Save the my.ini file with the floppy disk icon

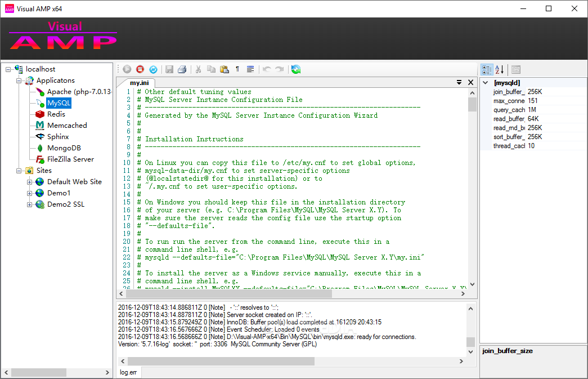point(169,69)
